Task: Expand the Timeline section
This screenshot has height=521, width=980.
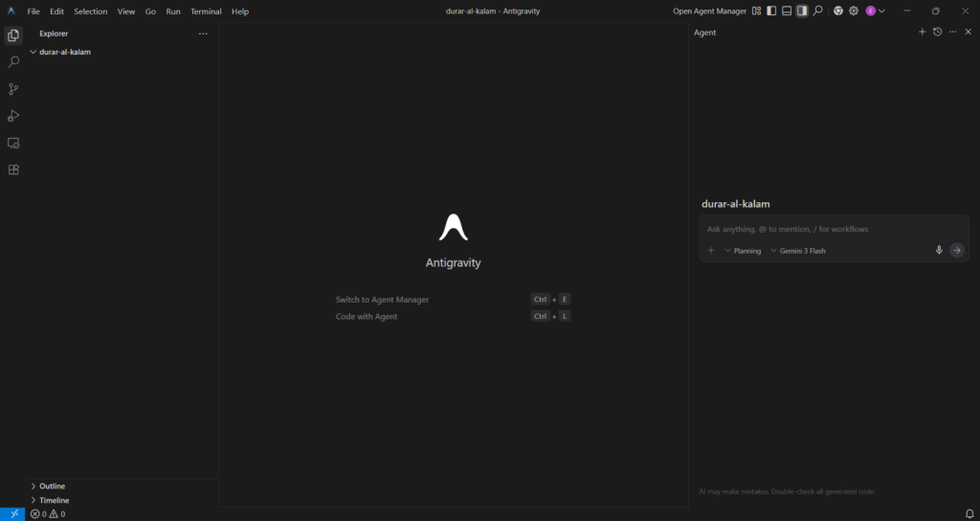Action: (x=54, y=500)
